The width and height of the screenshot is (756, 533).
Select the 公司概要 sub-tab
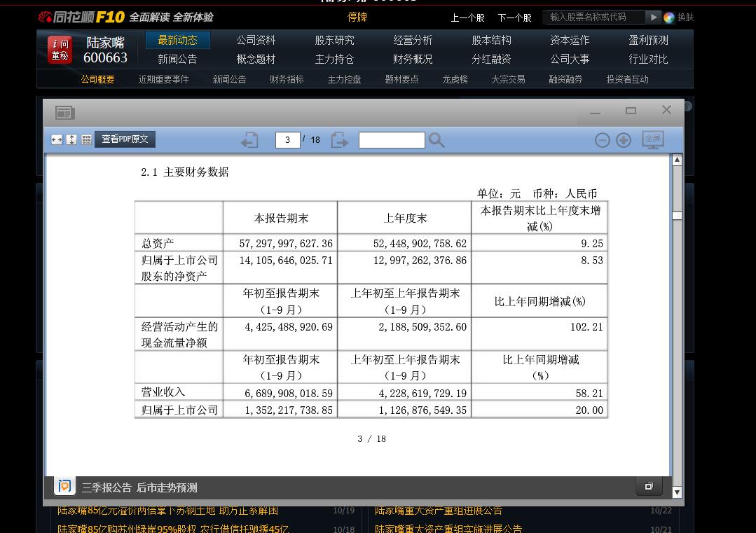pyautogui.click(x=98, y=80)
